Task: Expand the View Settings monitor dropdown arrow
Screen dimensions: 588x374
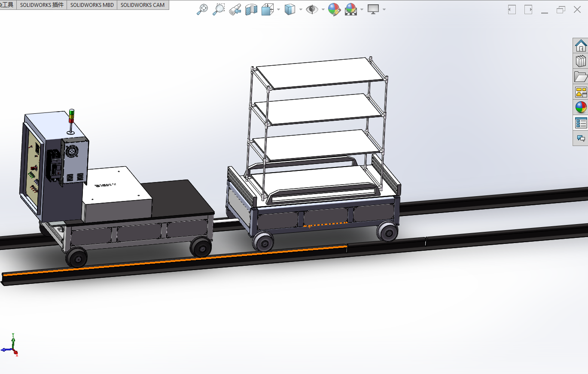Action: pyautogui.click(x=384, y=9)
